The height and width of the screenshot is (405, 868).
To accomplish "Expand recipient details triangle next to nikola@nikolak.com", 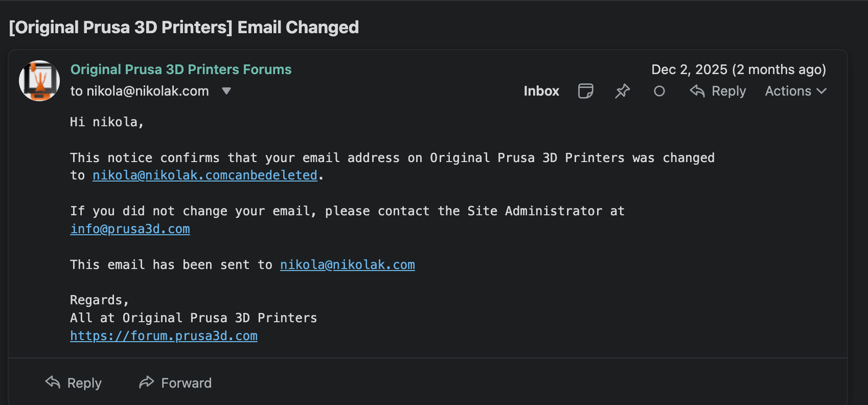I will (x=227, y=91).
